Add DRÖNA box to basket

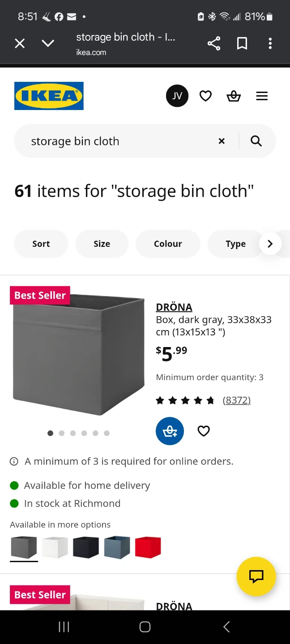tap(170, 431)
